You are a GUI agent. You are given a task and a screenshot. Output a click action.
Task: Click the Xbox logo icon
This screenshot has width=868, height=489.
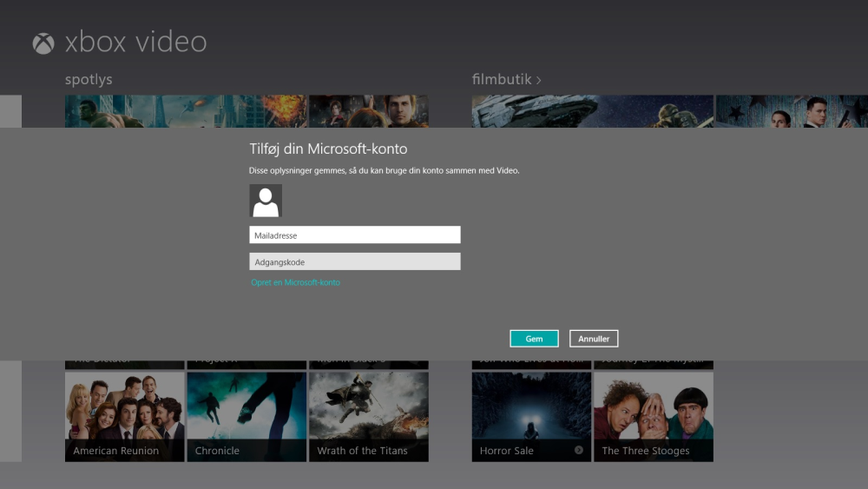(43, 43)
